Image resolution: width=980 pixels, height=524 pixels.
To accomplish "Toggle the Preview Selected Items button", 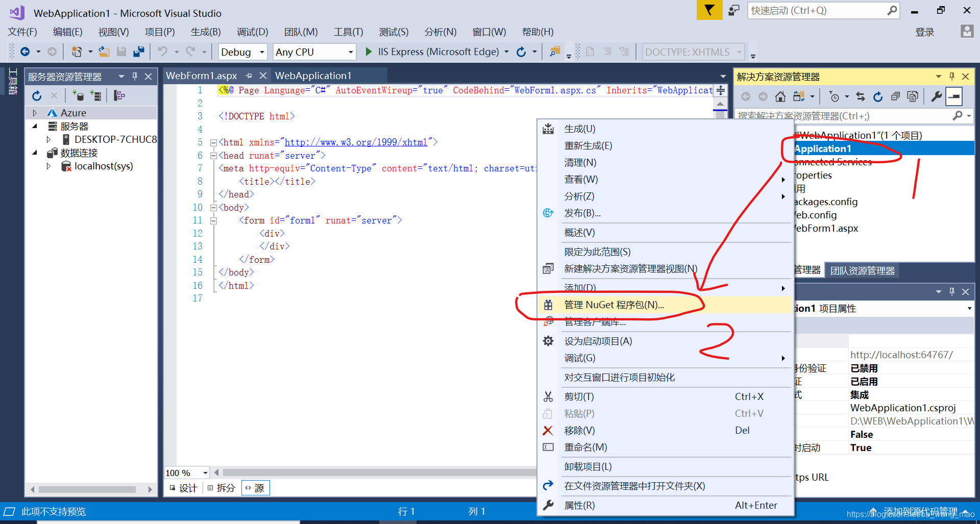I will pyautogui.click(x=954, y=96).
